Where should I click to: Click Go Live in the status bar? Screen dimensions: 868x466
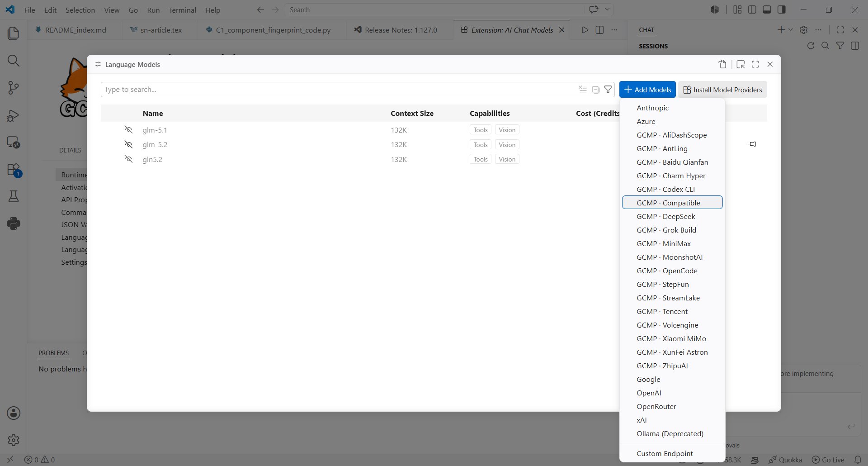pos(828,460)
